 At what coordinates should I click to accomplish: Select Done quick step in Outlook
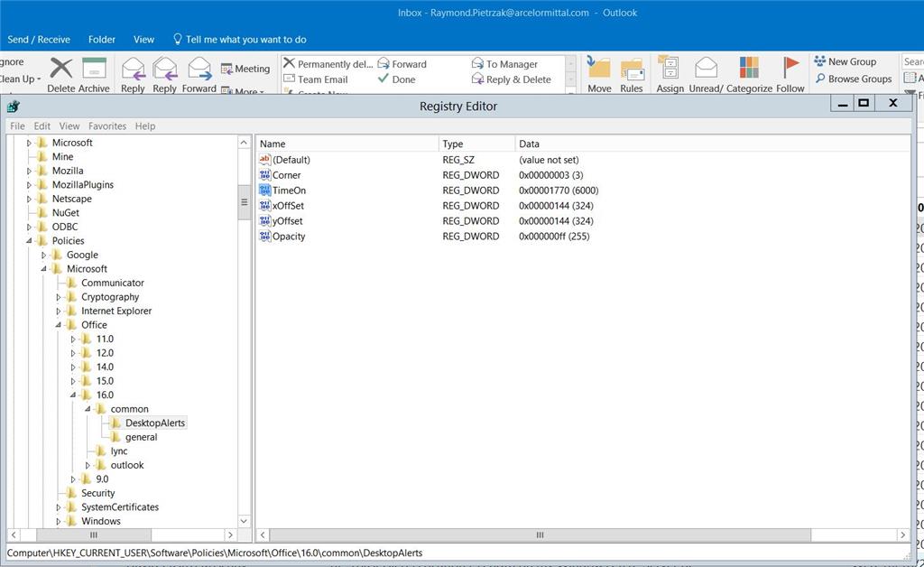(397, 79)
